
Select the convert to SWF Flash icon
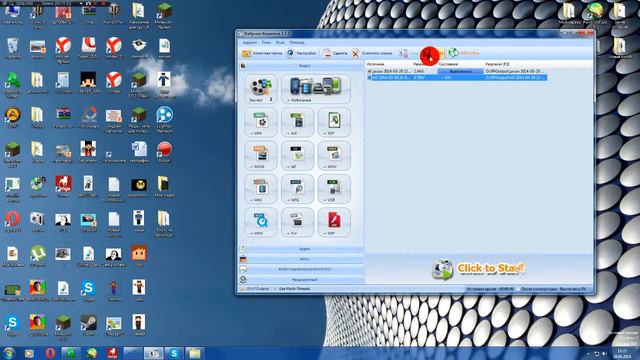pos(334,222)
